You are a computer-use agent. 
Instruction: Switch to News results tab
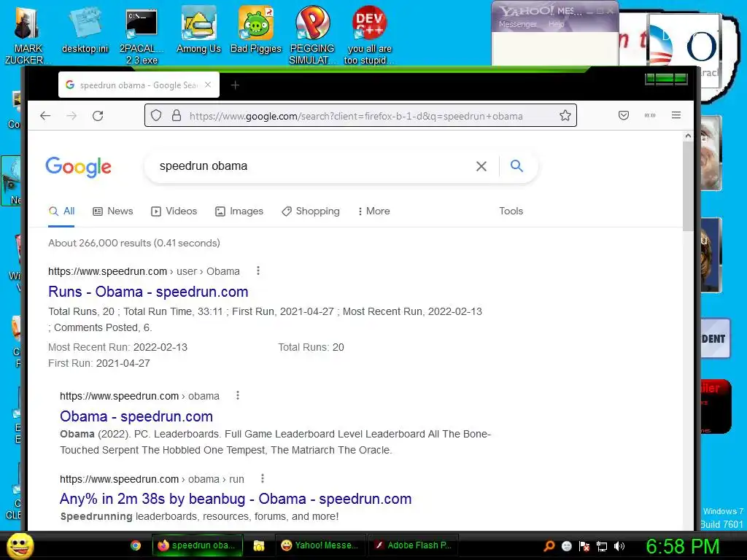click(x=113, y=211)
